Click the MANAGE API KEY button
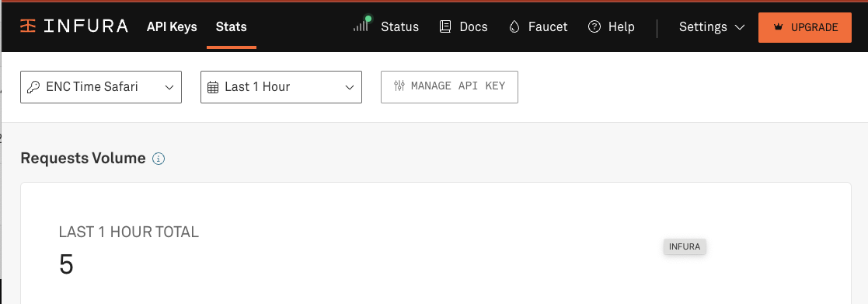 click(x=449, y=87)
